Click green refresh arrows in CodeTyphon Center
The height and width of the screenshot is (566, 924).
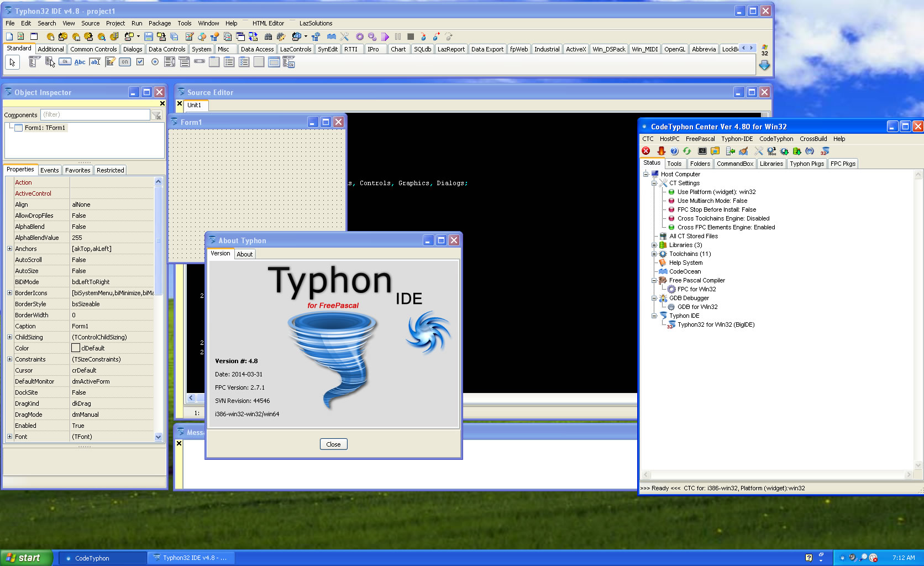tap(687, 151)
